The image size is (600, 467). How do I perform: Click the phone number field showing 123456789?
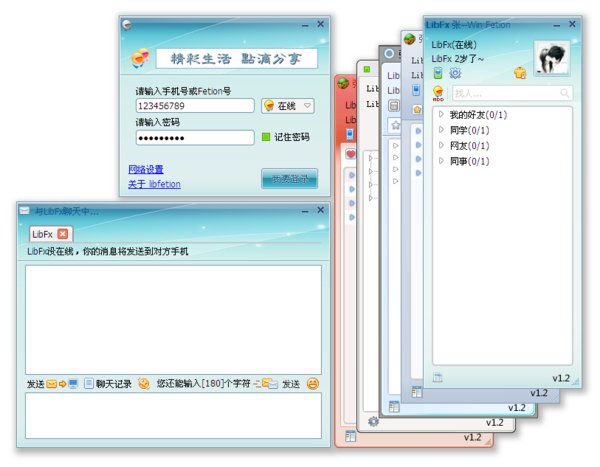point(195,106)
